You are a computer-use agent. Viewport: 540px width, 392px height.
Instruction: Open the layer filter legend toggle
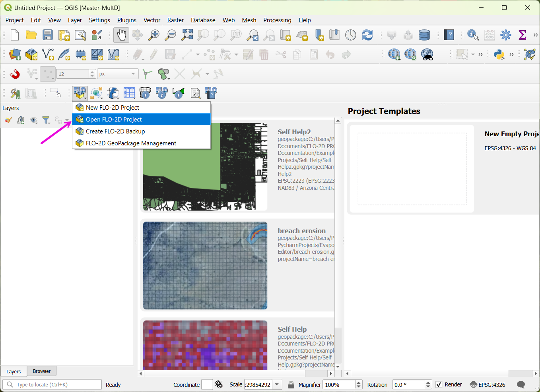point(46,120)
